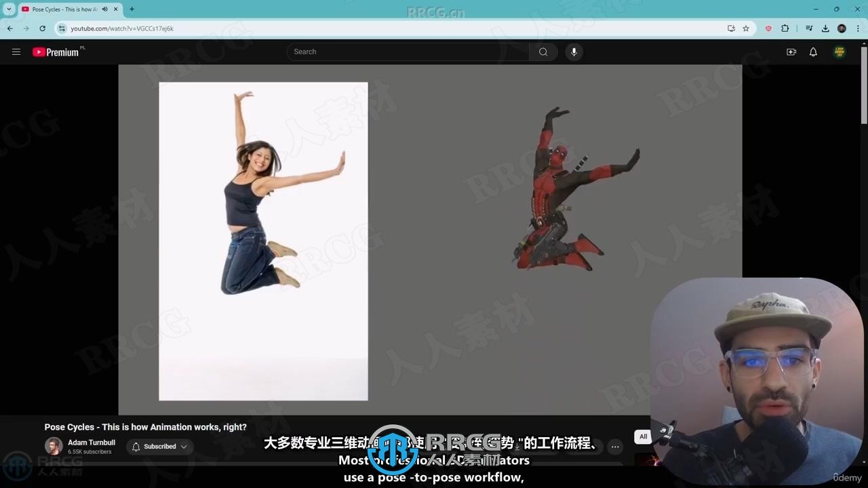Open more actions three-dot button under video
The width and height of the screenshot is (868, 488).
point(614,447)
